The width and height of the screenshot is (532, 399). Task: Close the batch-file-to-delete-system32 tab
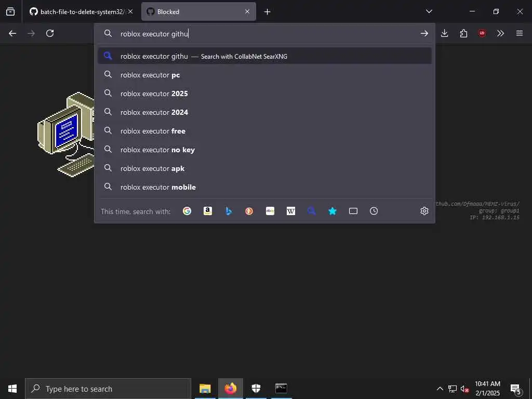(x=130, y=11)
